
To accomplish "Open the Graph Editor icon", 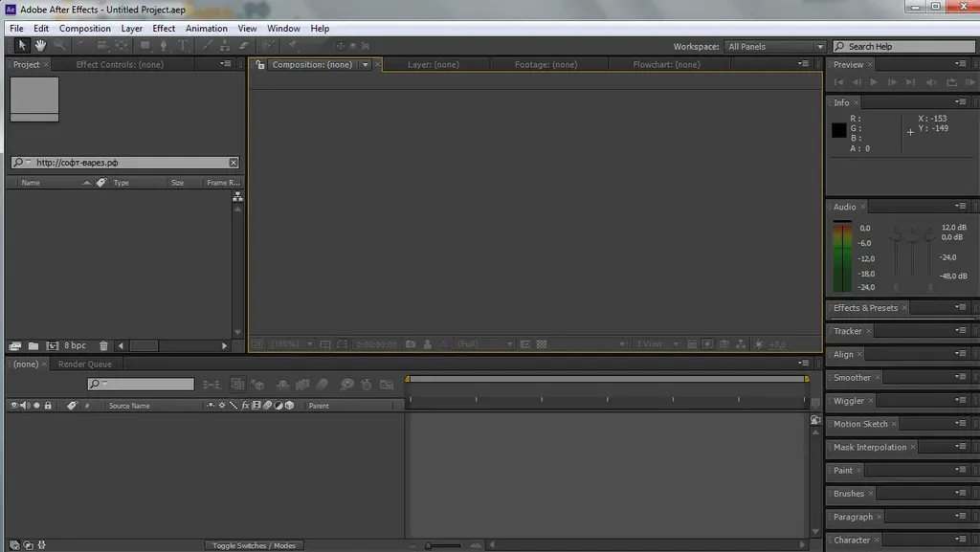I will [387, 384].
